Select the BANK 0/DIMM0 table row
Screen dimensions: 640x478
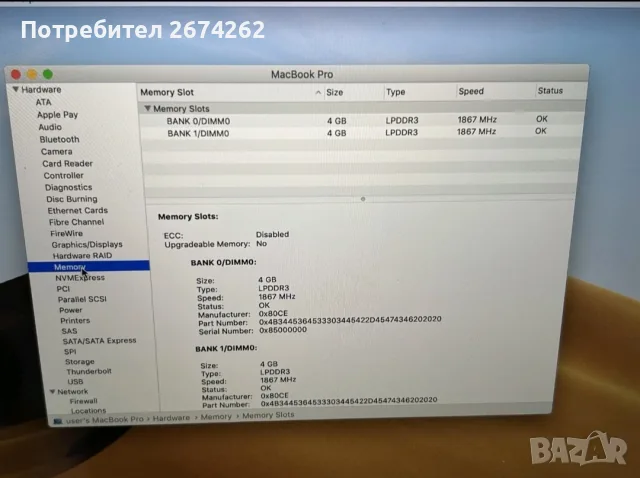tap(361, 120)
